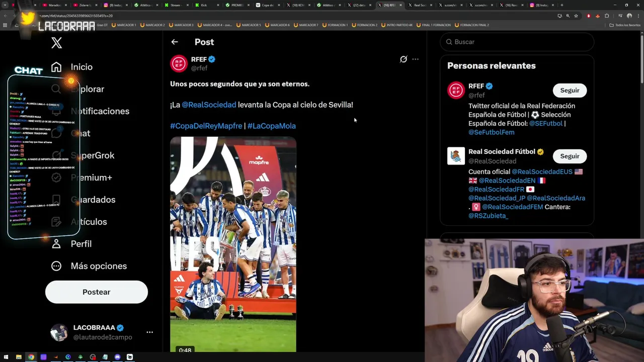
Task: Click the Chrome taskbar icon
Action: [x=31, y=357]
